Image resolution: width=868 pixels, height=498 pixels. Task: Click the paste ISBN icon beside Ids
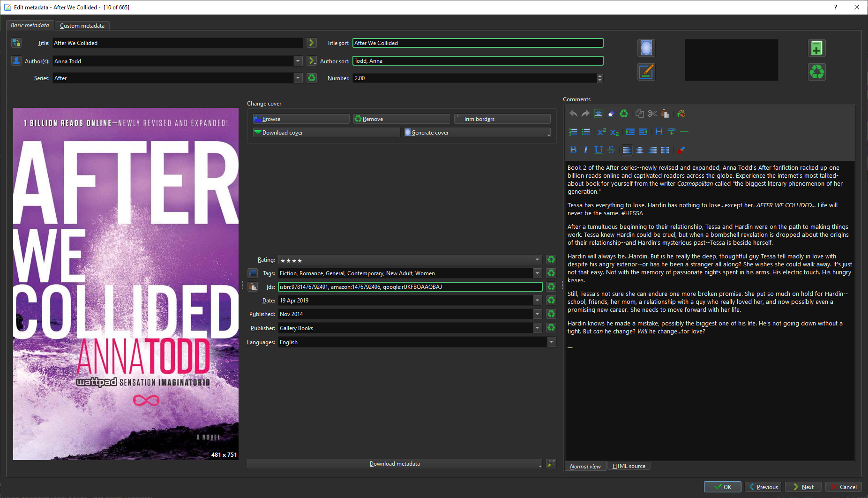click(x=253, y=287)
